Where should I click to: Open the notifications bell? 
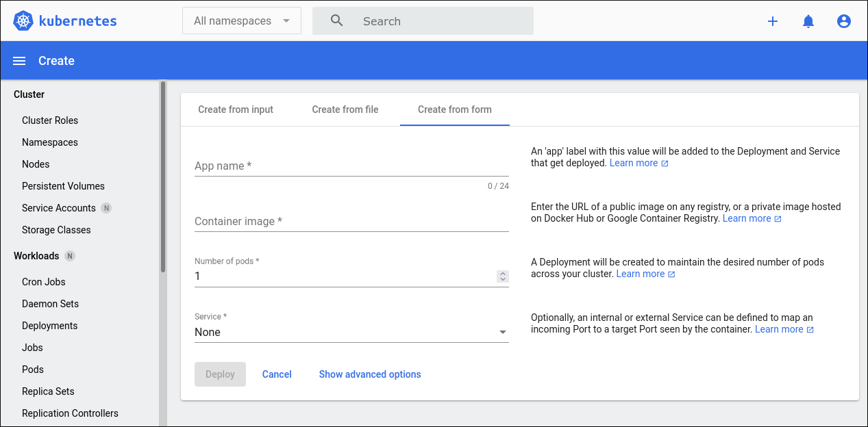pos(808,21)
